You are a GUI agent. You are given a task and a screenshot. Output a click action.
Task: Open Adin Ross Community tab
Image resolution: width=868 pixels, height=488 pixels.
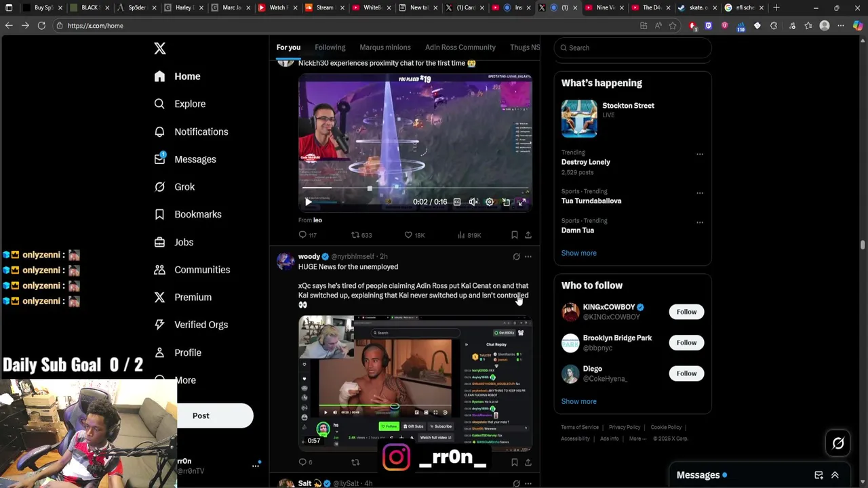click(460, 47)
